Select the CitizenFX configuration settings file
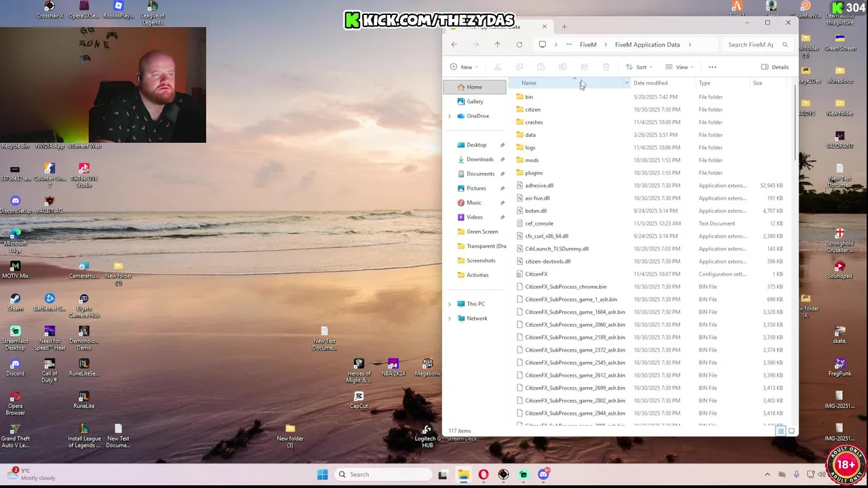This screenshot has width=868, height=488. tap(536, 274)
